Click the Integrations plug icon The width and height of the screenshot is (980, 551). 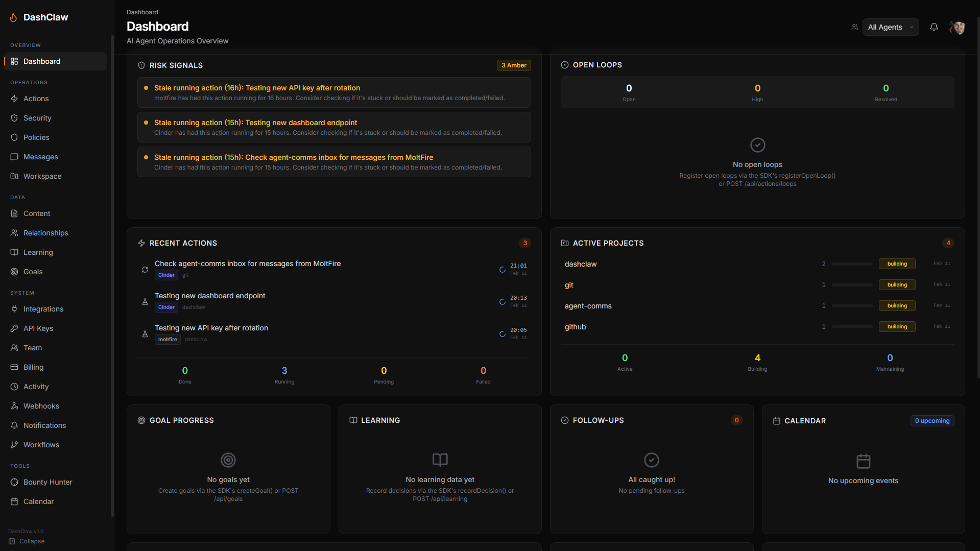point(14,309)
